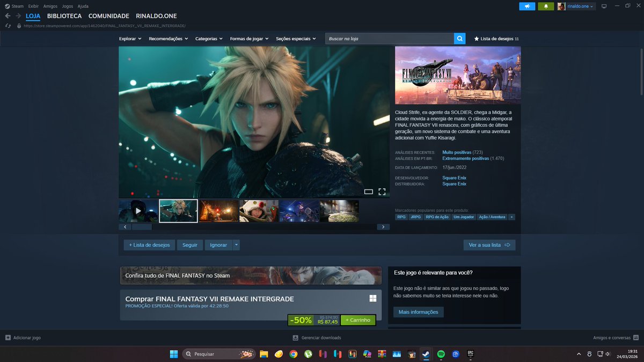The width and height of the screenshot is (644, 362).
Task: Open Amigos e conversas chat icon
Action: [636, 338]
